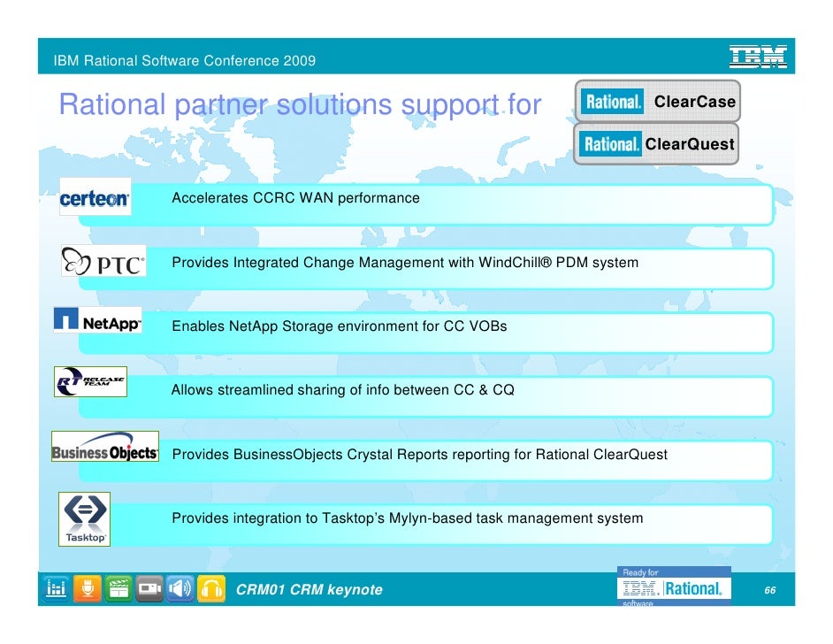Click the Rational ClearCase badge

(x=658, y=102)
